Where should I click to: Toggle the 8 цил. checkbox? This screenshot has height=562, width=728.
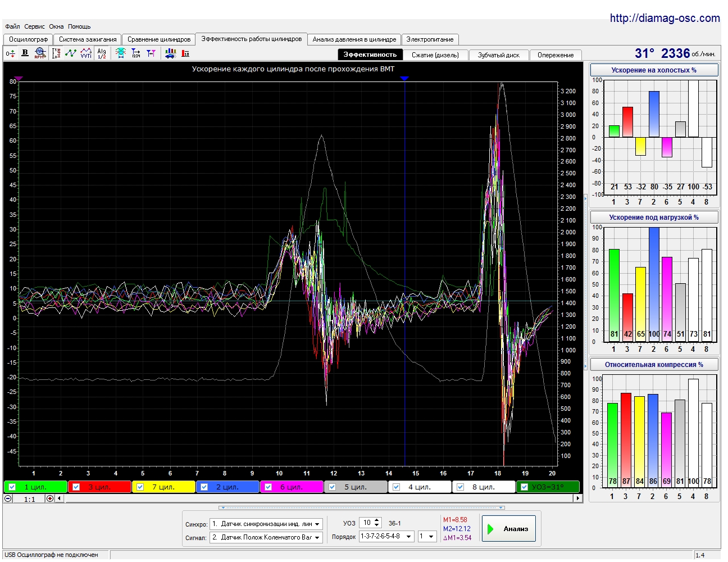pyautogui.click(x=461, y=487)
